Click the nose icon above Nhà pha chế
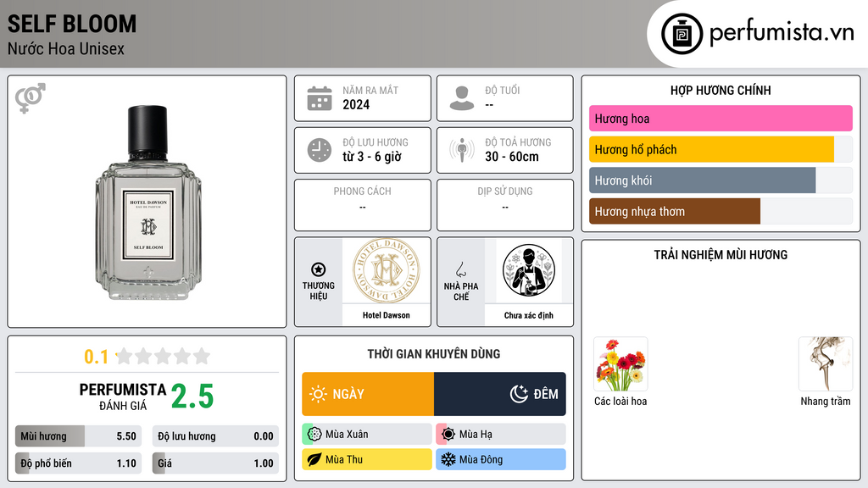Screen dimensions: 868x488 460,270
